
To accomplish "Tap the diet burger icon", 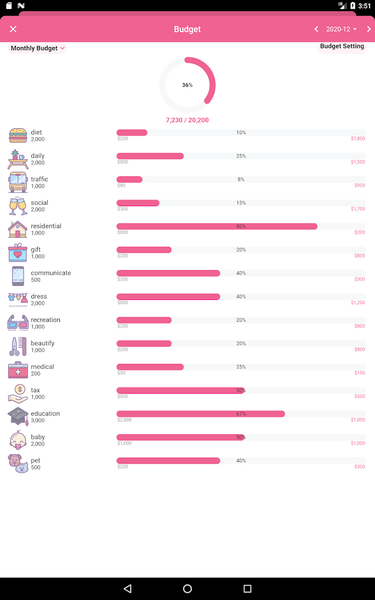I will click(18, 135).
